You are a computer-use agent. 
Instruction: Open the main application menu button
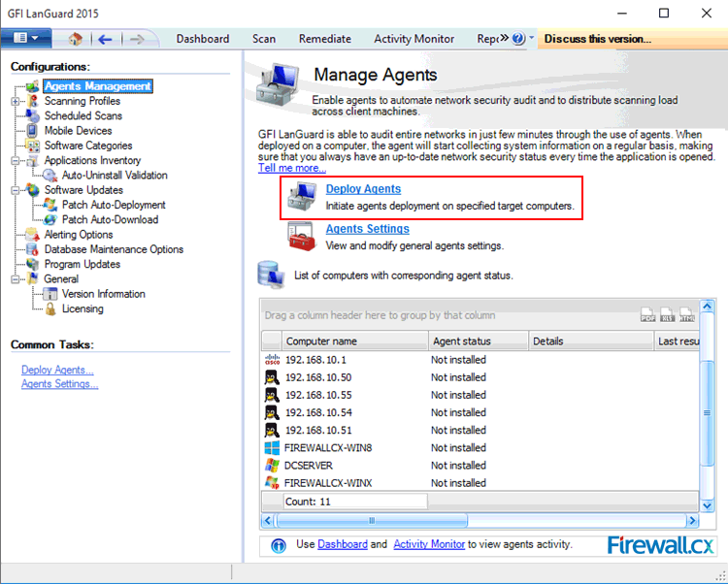click(x=25, y=38)
